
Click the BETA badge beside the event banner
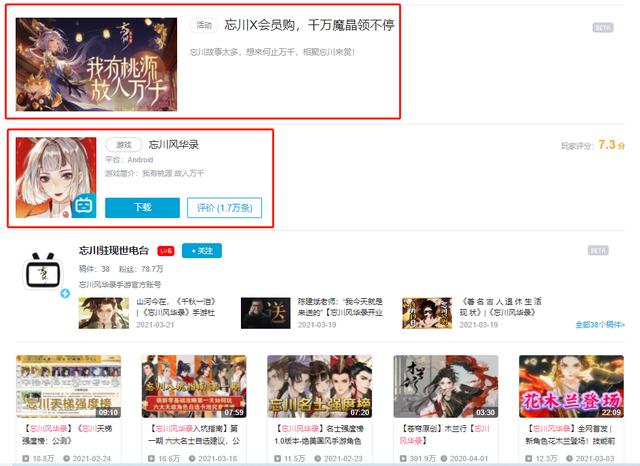tap(601, 27)
